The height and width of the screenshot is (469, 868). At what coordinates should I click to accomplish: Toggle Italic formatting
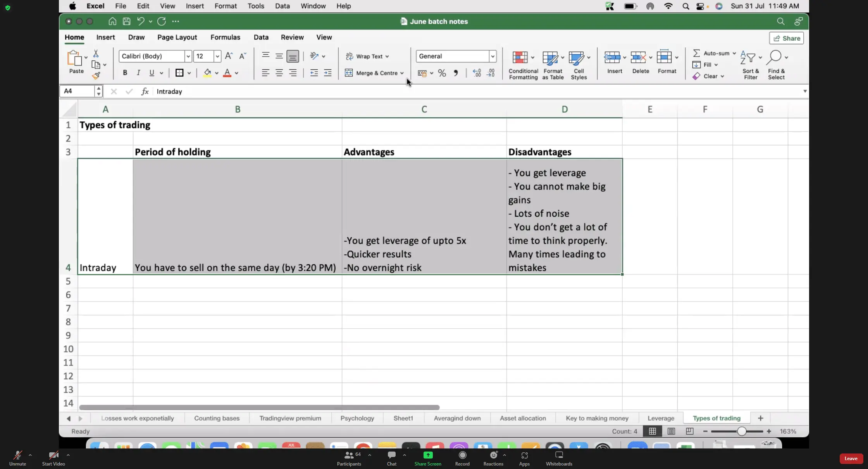[x=138, y=73]
